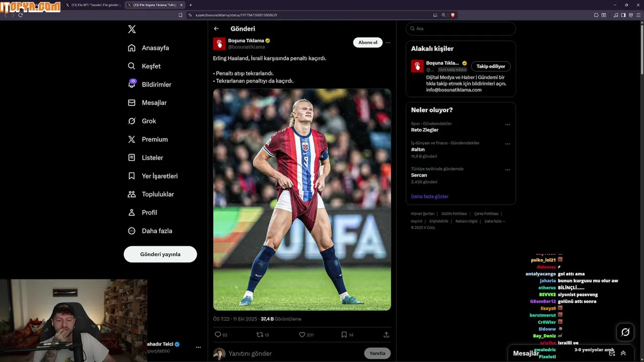Open post options three-dot menu

click(388, 43)
